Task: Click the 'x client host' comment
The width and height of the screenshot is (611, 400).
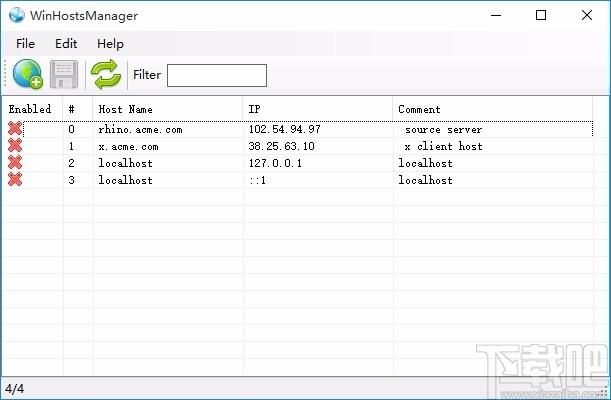Action: pyautogui.click(x=443, y=146)
